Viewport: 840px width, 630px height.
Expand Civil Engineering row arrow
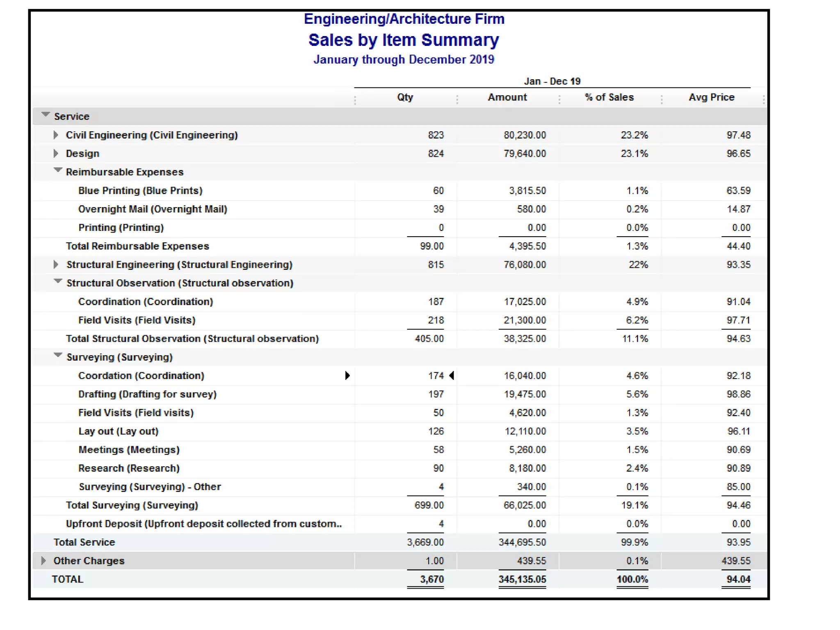click(x=56, y=135)
